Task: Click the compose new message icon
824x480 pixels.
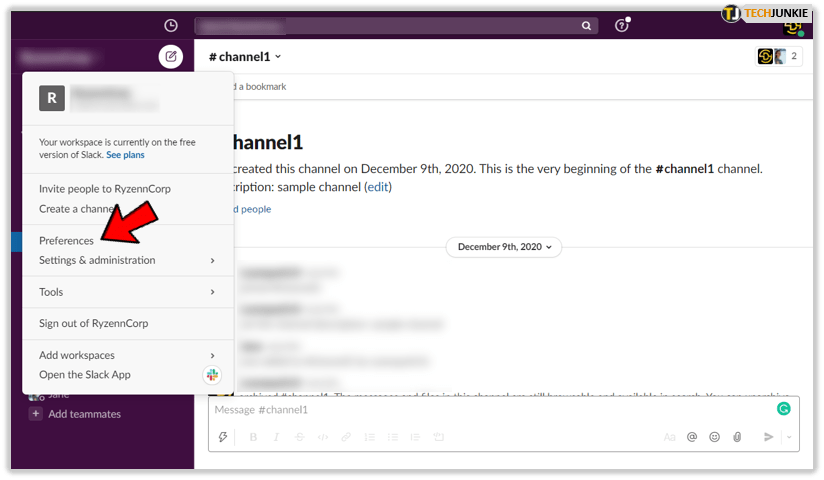Action: [x=171, y=56]
